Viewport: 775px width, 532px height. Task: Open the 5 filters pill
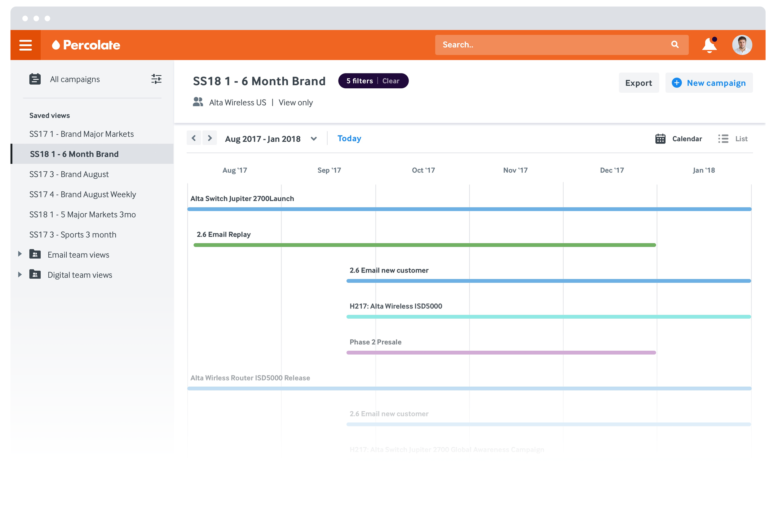coord(360,81)
